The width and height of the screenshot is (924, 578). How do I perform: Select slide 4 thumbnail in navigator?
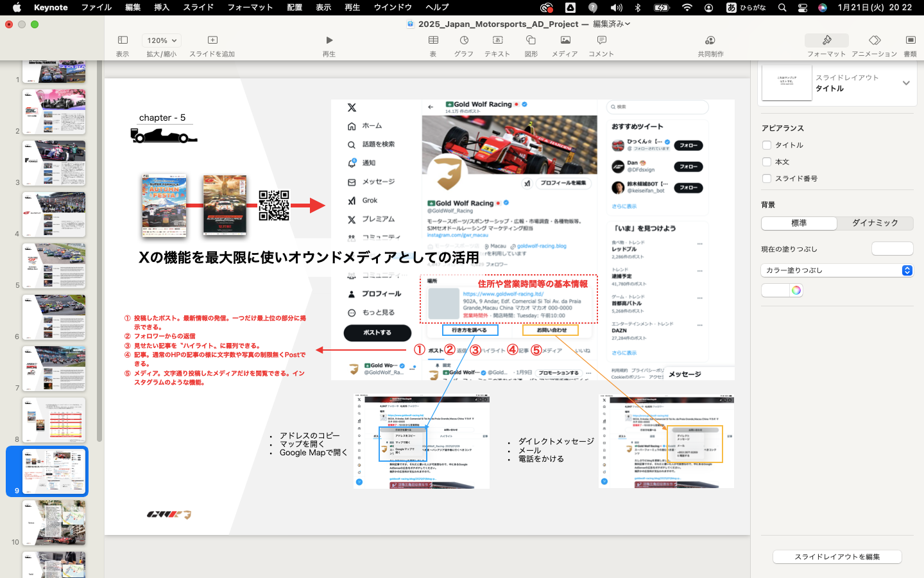[54, 215]
